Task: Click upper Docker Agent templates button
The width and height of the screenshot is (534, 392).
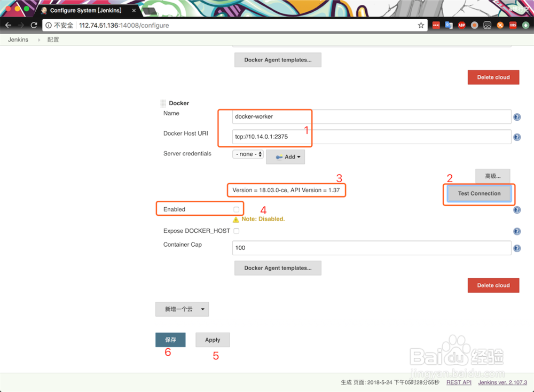Action: [x=278, y=60]
